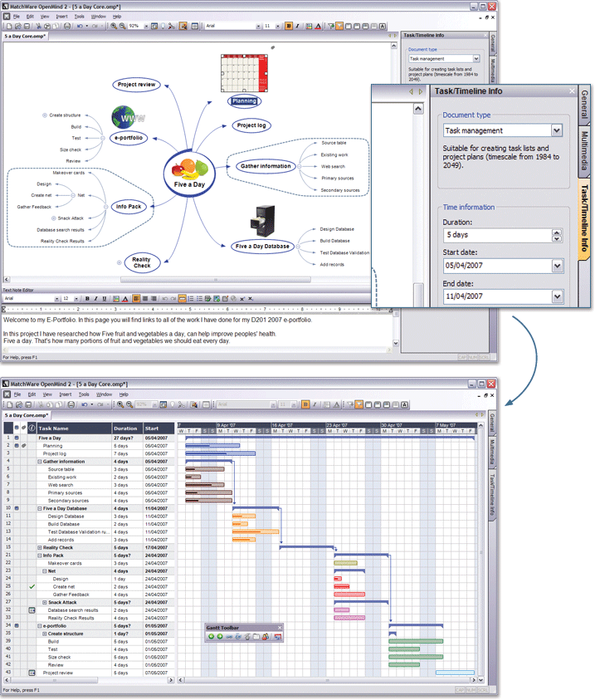Expand Reality Check node in mind map
The height and width of the screenshot is (700, 600).
(x=120, y=262)
